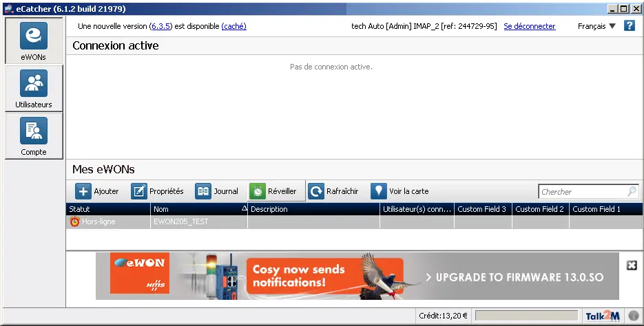The image size is (644, 326).
Task: Select the EWON205_TEST row name
Action: tap(180, 222)
